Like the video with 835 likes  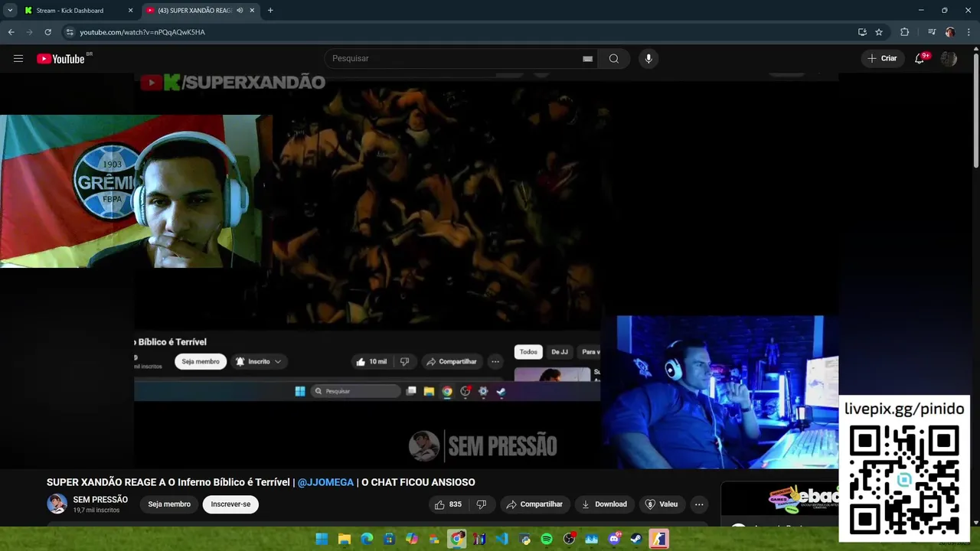(x=448, y=504)
